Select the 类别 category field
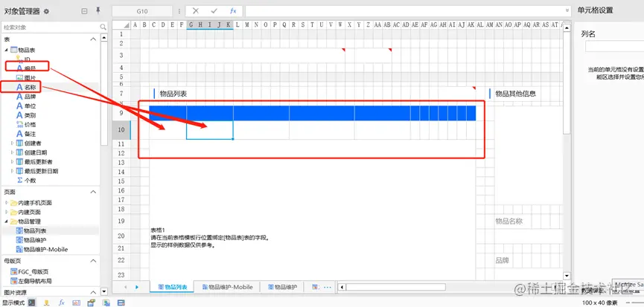 tap(26, 115)
